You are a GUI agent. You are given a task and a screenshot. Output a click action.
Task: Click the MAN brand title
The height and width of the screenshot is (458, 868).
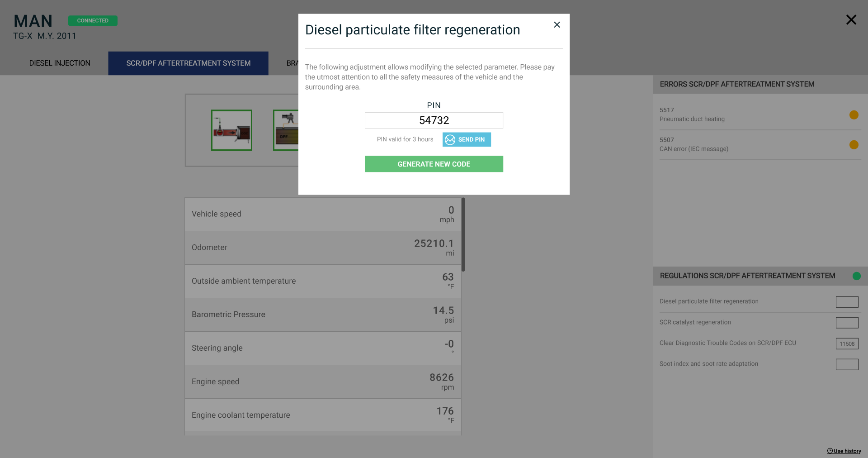click(x=33, y=21)
